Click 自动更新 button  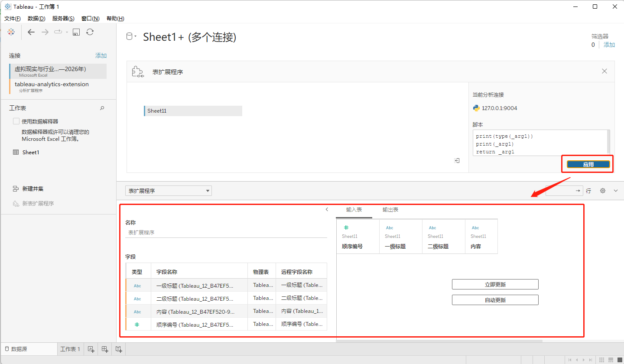point(495,300)
